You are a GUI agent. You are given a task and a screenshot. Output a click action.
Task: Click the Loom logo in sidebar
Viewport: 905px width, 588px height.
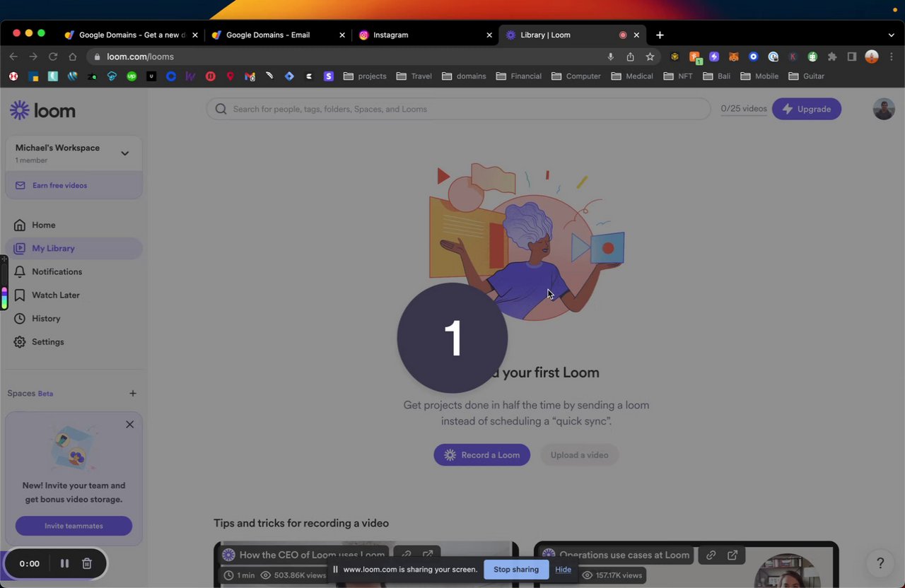pyautogui.click(x=42, y=110)
